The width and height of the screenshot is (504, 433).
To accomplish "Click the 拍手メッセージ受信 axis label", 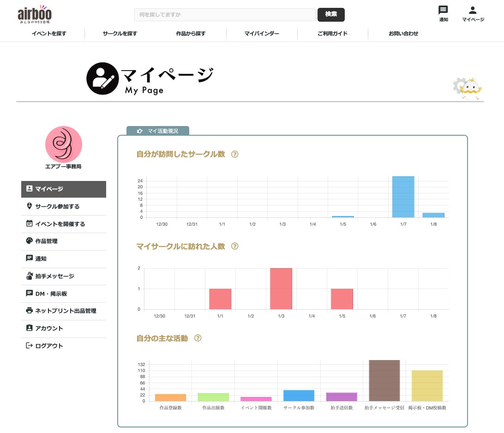I will coord(384,408).
